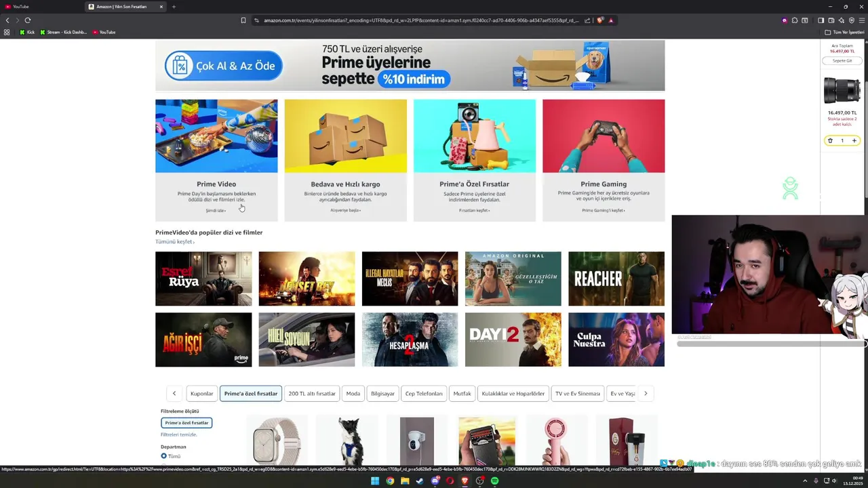Show hidden system tray icons chevron

click(x=806, y=481)
